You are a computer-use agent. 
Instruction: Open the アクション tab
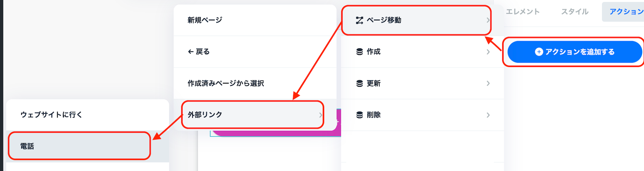coord(626,12)
